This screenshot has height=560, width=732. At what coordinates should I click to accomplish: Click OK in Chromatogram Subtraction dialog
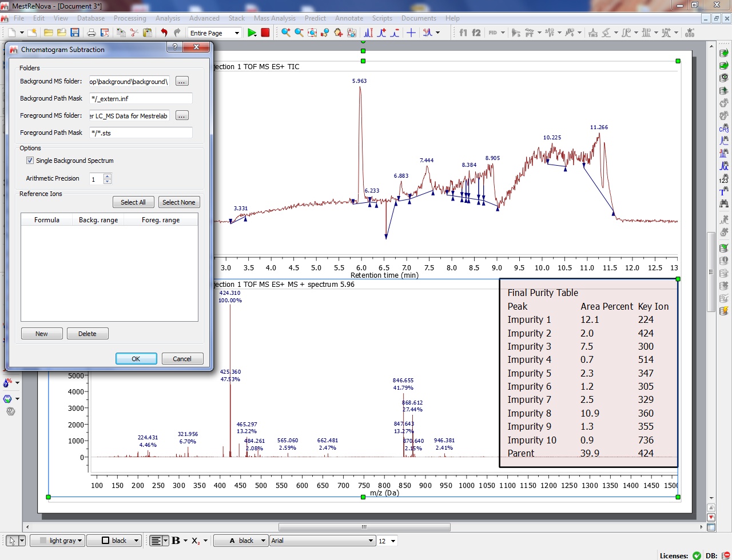pyautogui.click(x=136, y=359)
